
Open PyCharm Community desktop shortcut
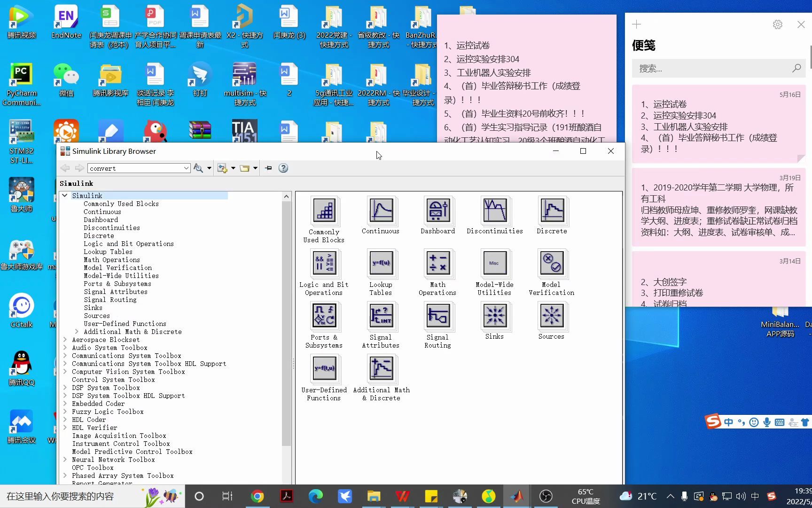(x=21, y=85)
